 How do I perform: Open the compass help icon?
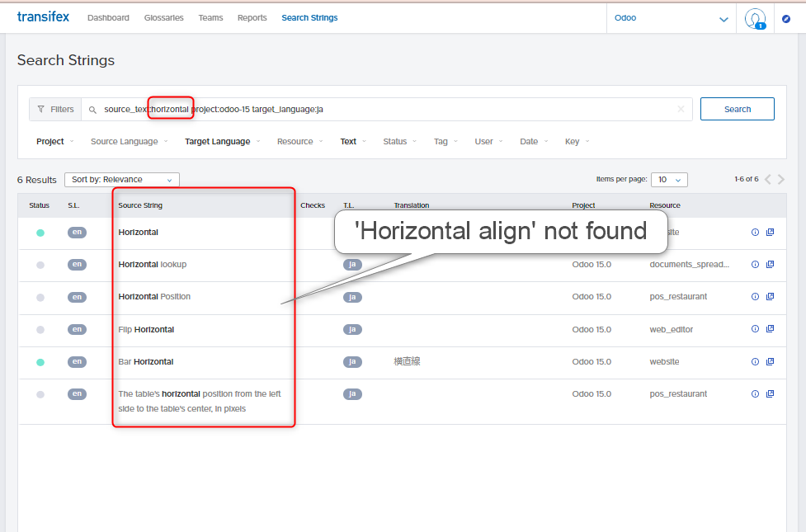(x=786, y=19)
